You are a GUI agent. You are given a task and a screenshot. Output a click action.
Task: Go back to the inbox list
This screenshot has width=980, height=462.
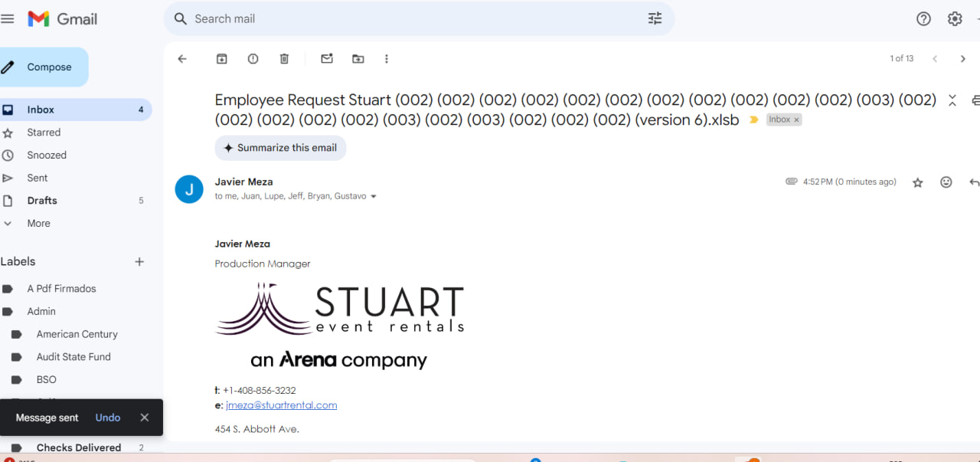click(182, 59)
